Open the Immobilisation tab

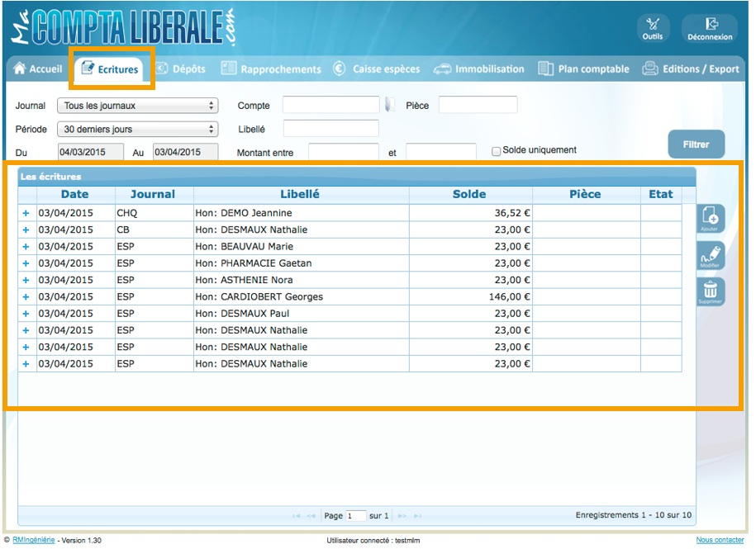[x=480, y=69]
